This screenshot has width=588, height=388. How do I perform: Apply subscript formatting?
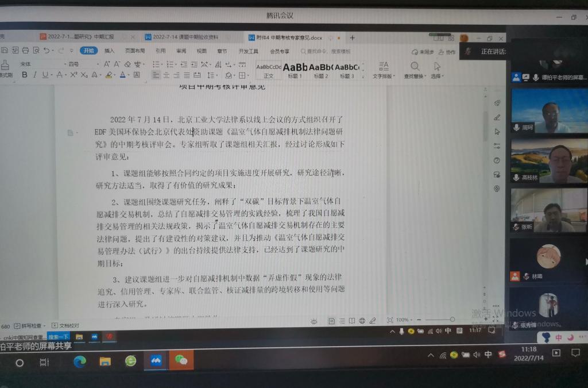coord(84,75)
